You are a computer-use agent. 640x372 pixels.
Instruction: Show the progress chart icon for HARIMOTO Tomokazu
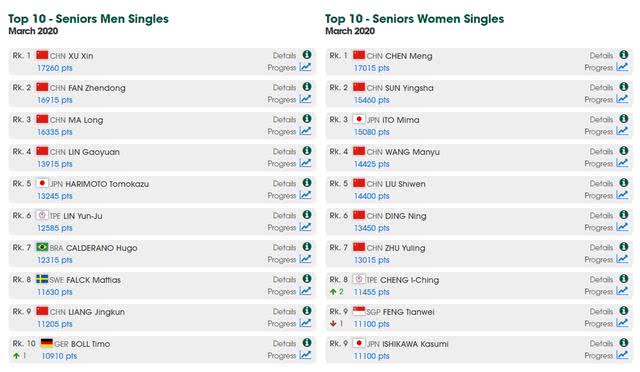click(x=305, y=195)
